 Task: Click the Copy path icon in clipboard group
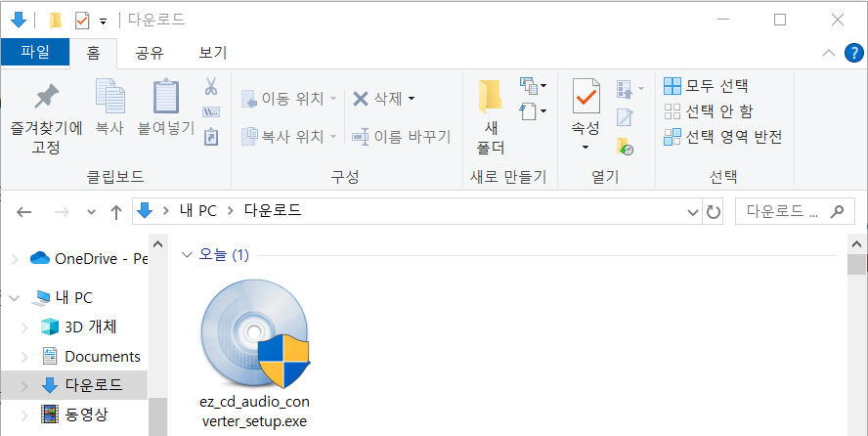pos(211,111)
